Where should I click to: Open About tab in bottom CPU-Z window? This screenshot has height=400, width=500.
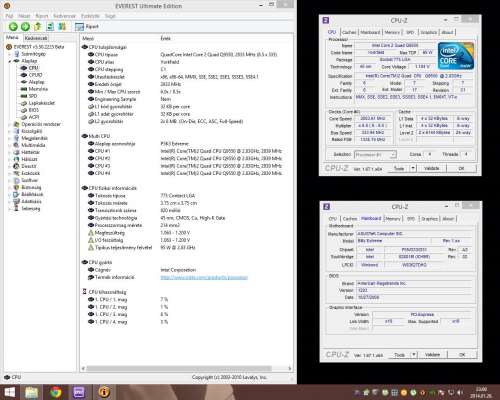[448, 219]
